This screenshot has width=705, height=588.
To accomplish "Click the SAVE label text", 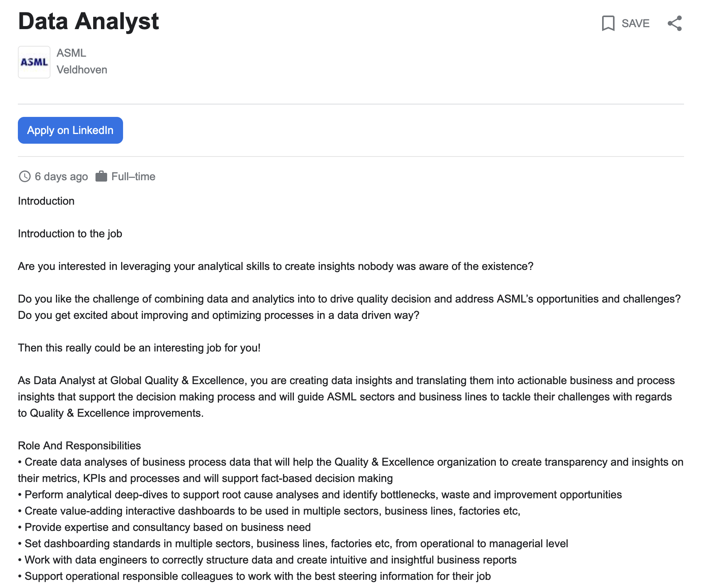I will tap(636, 23).
